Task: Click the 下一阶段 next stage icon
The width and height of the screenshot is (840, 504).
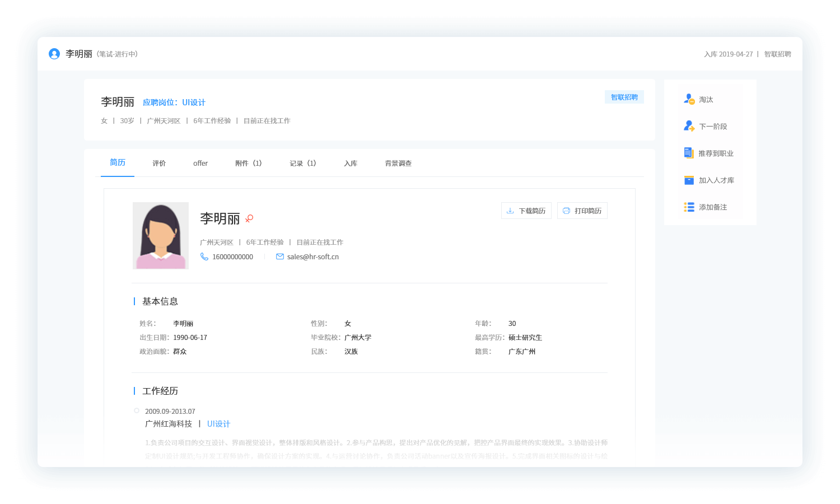Action: point(689,126)
